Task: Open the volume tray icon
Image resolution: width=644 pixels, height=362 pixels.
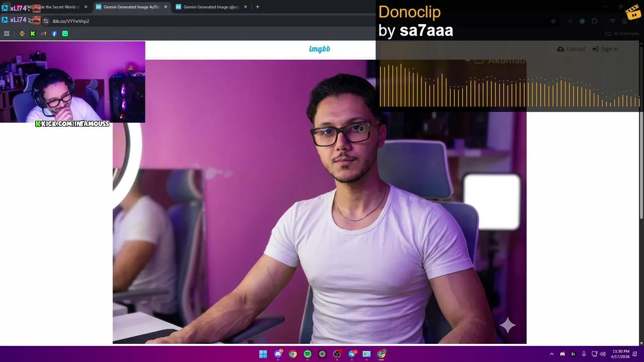Action: coord(603,354)
